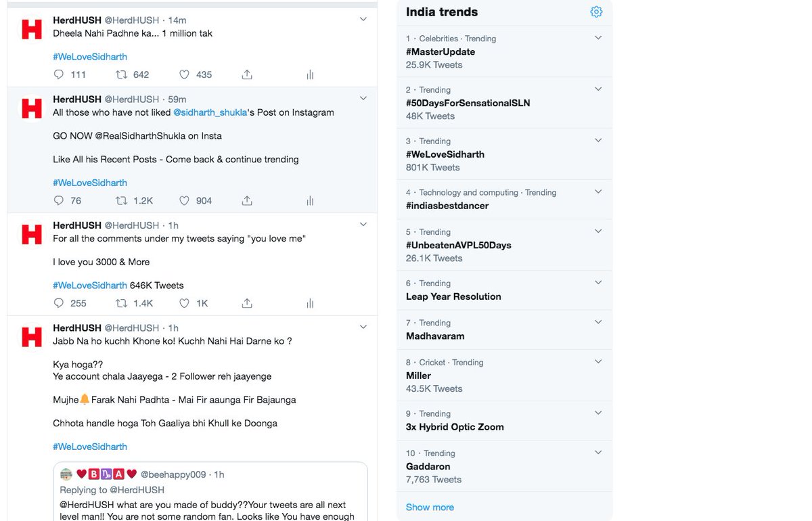Open India trends settings gear

(x=596, y=12)
